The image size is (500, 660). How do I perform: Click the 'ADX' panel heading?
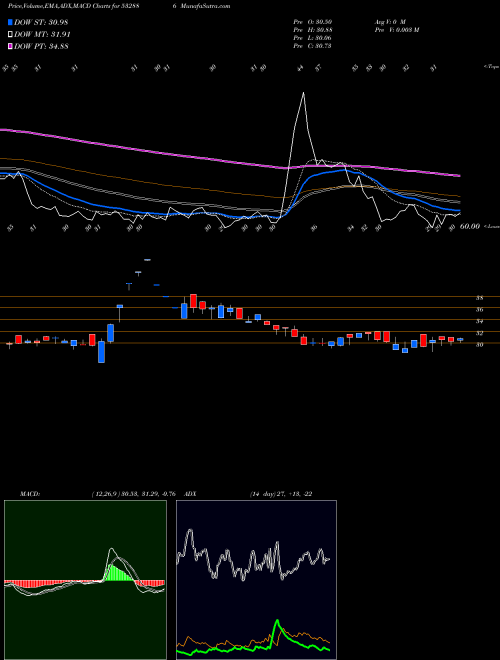pos(190,494)
